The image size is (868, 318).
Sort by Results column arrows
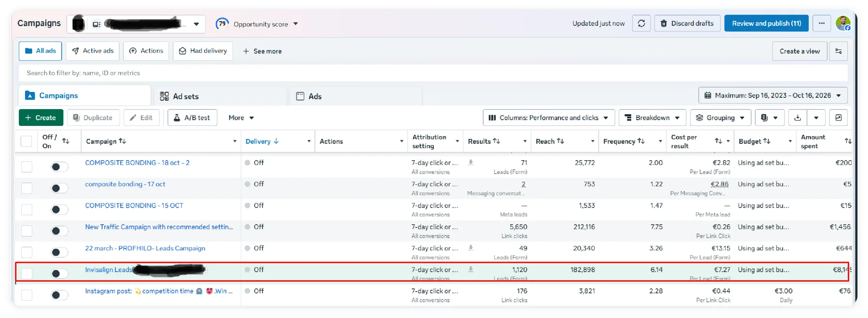pos(496,141)
